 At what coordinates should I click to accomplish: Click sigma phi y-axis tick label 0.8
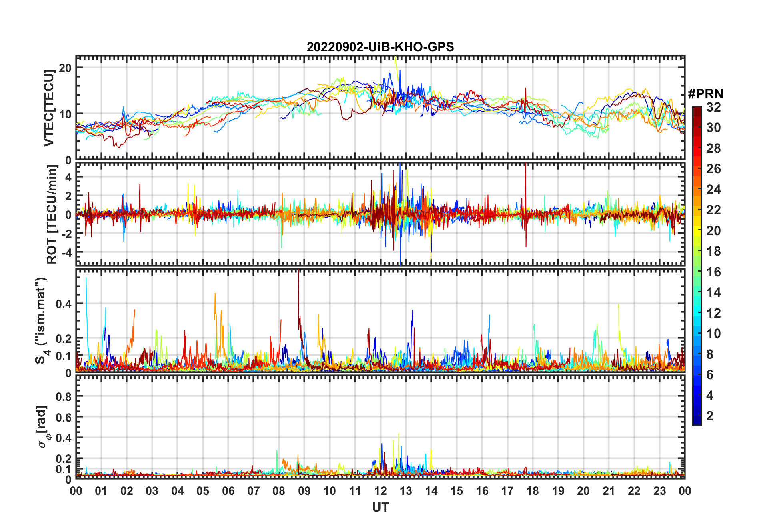(x=64, y=396)
